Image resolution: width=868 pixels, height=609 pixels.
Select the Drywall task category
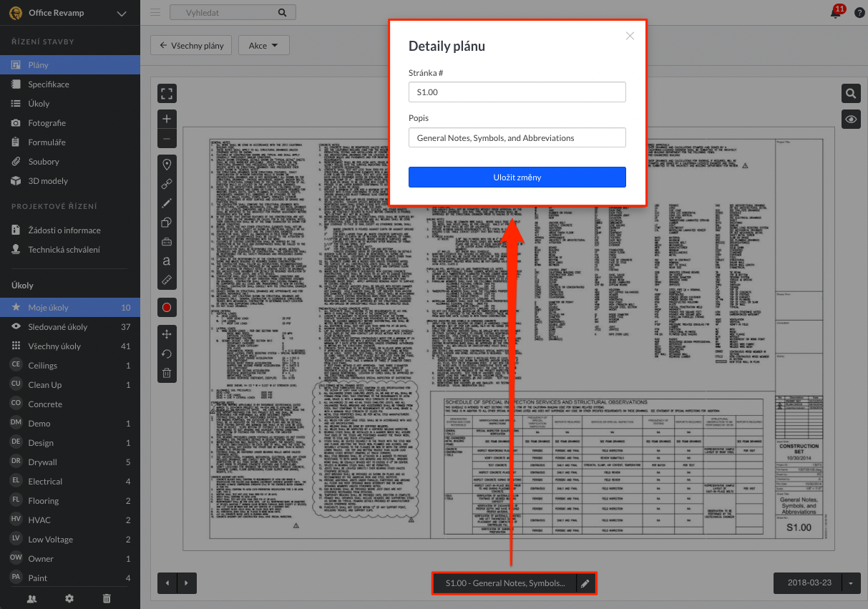point(70,462)
